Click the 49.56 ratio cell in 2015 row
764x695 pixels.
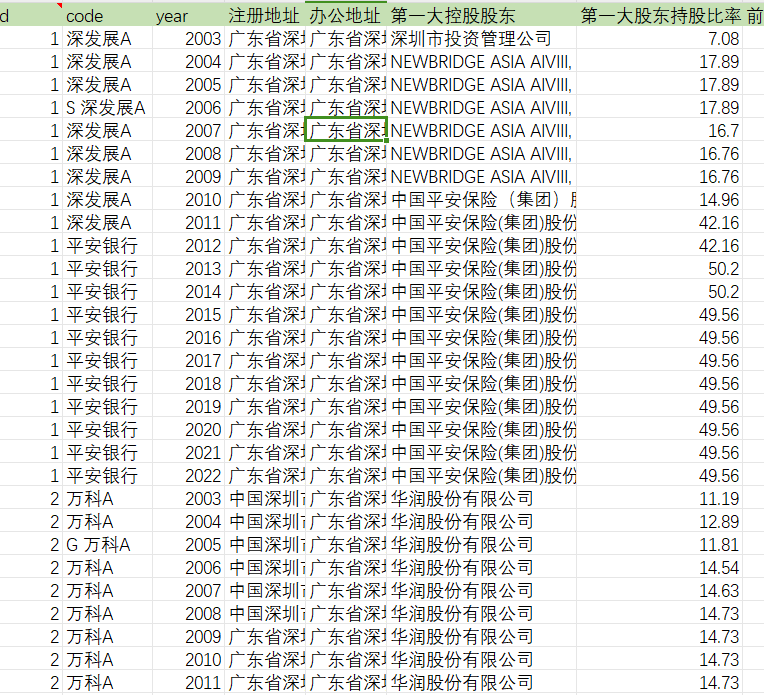[x=660, y=315]
